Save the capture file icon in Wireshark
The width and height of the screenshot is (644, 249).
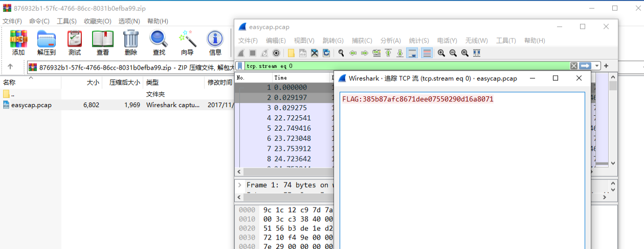tap(303, 53)
